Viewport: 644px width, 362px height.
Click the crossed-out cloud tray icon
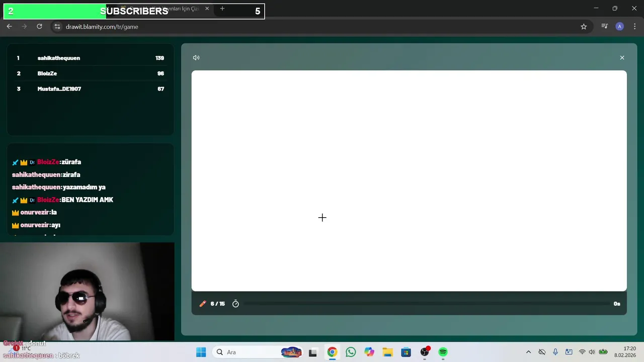click(542, 352)
